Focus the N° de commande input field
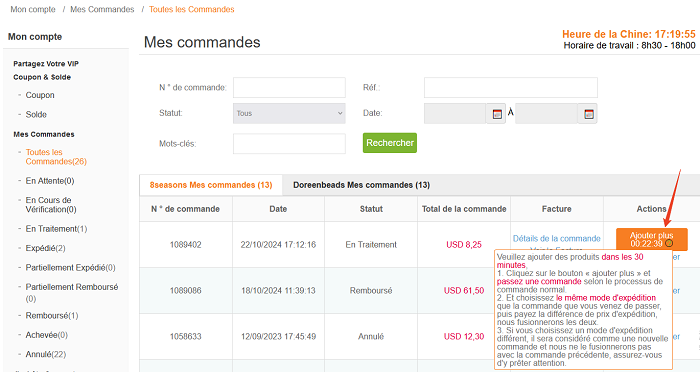Image resolution: width=700 pixels, height=372 pixels. click(289, 88)
